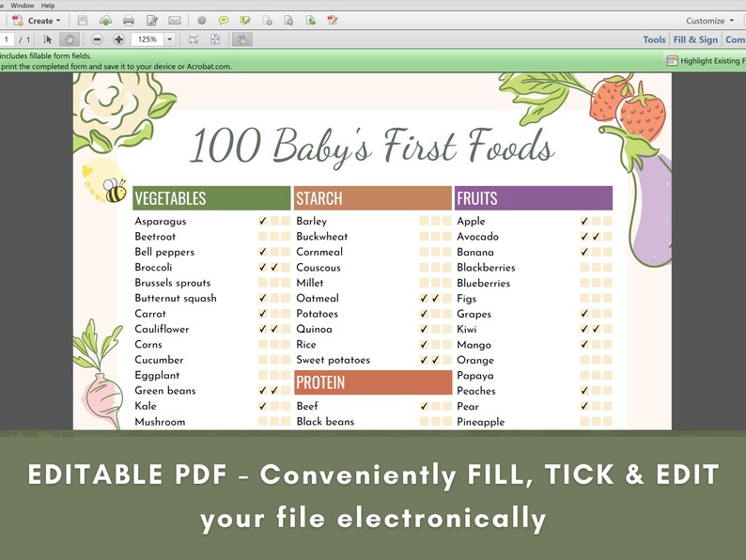Open the Help menu
Viewport: 746px width, 560px height.
tap(48, 6)
